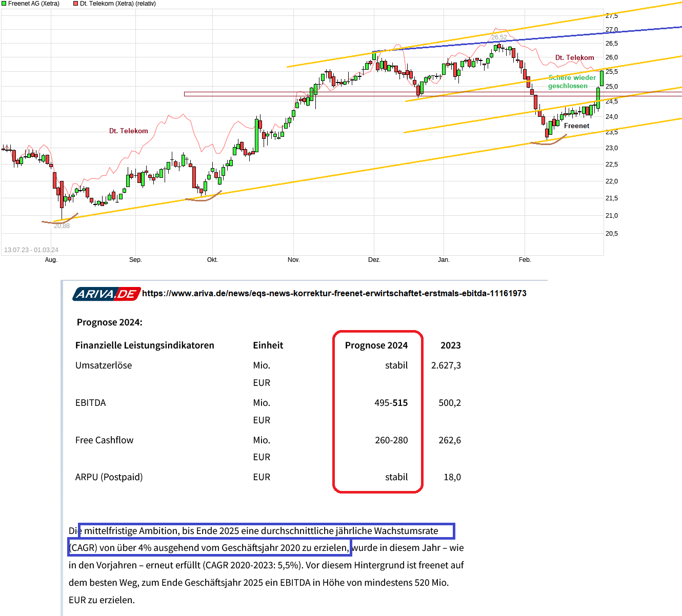682x616 pixels.
Task: Click the 'stabil' forecast in ARPU row
Action: pyautogui.click(x=397, y=477)
